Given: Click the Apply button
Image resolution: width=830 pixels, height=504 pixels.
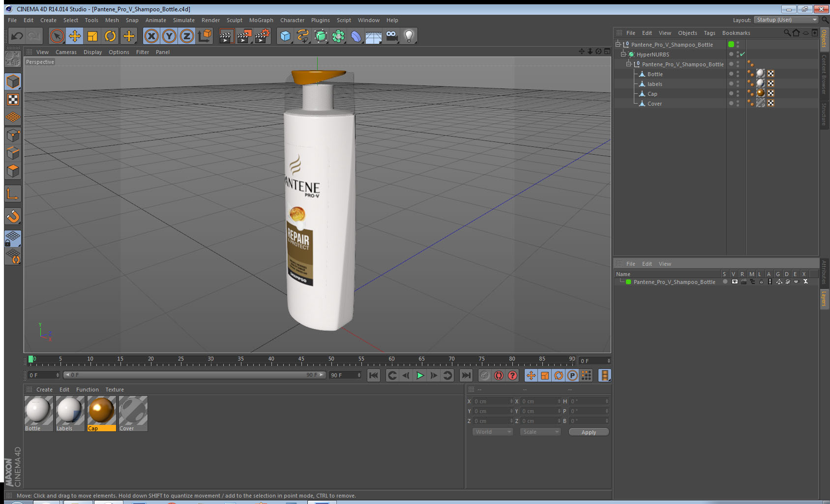Looking at the screenshot, I should click(589, 432).
